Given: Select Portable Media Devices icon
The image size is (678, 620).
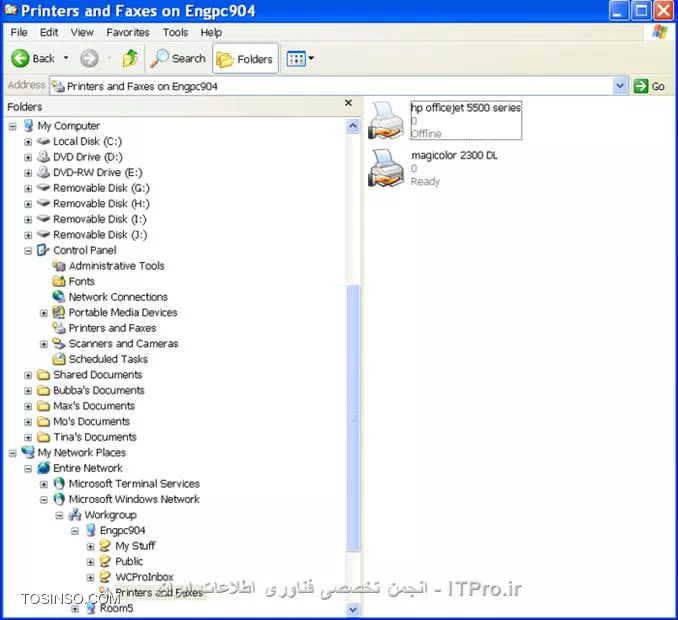Looking at the screenshot, I should coord(59,312).
